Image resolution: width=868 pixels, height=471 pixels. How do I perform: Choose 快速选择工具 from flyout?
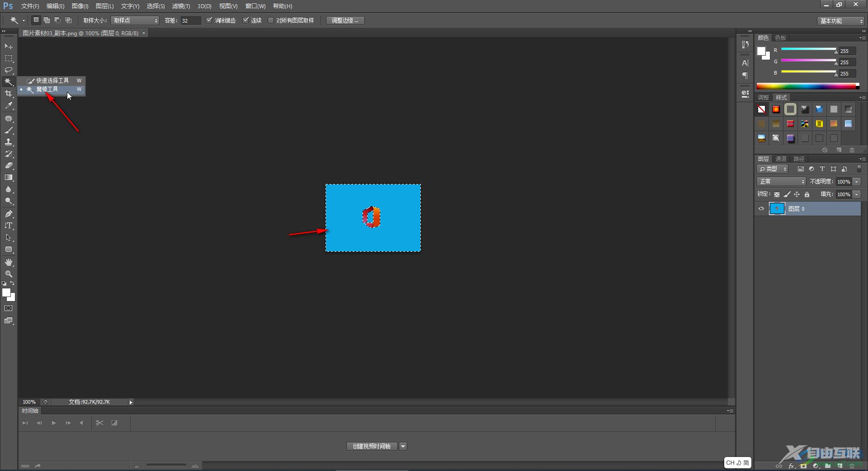click(x=52, y=80)
